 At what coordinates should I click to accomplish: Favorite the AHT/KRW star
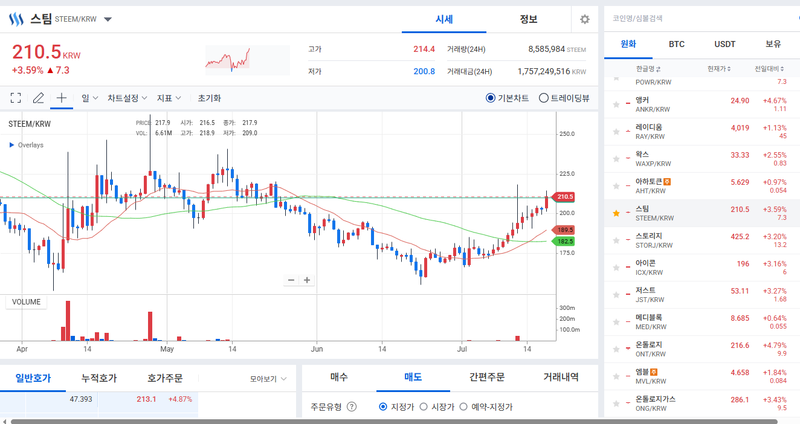pos(616,186)
